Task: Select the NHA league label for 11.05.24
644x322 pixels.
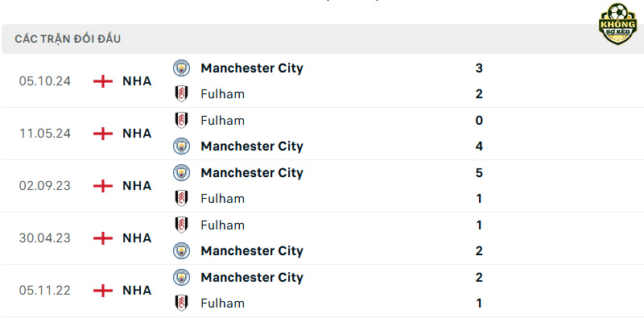Action: [x=137, y=134]
